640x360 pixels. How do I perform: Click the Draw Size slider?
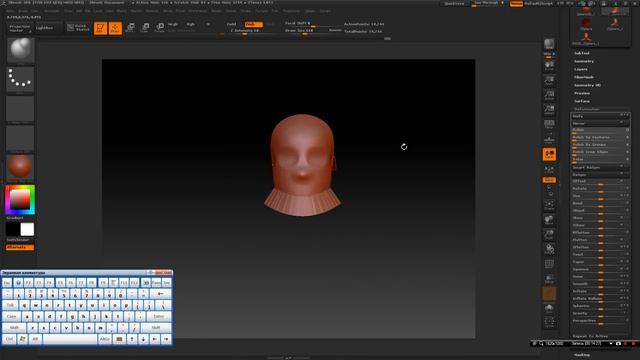tap(313, 31)
